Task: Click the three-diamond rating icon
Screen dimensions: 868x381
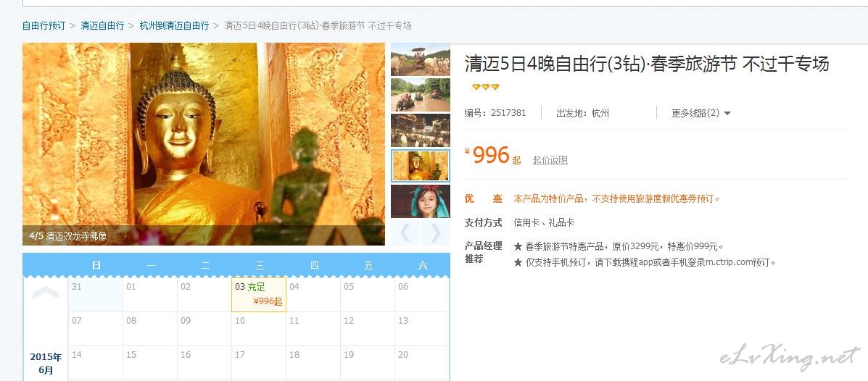Action: coord(485,87)
